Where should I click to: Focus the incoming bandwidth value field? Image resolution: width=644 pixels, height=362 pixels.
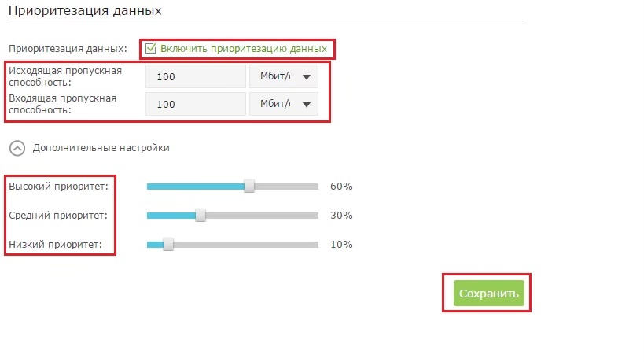(x=196, y=104)
